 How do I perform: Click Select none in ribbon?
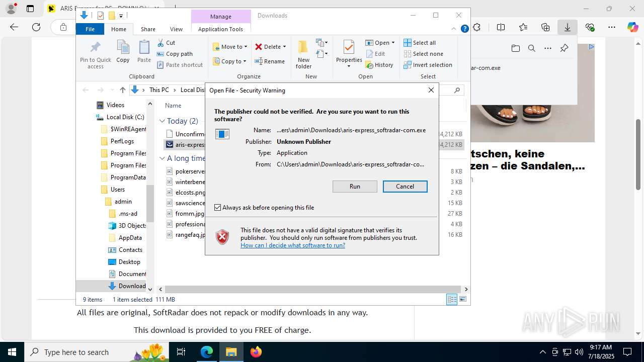[423, 54]
